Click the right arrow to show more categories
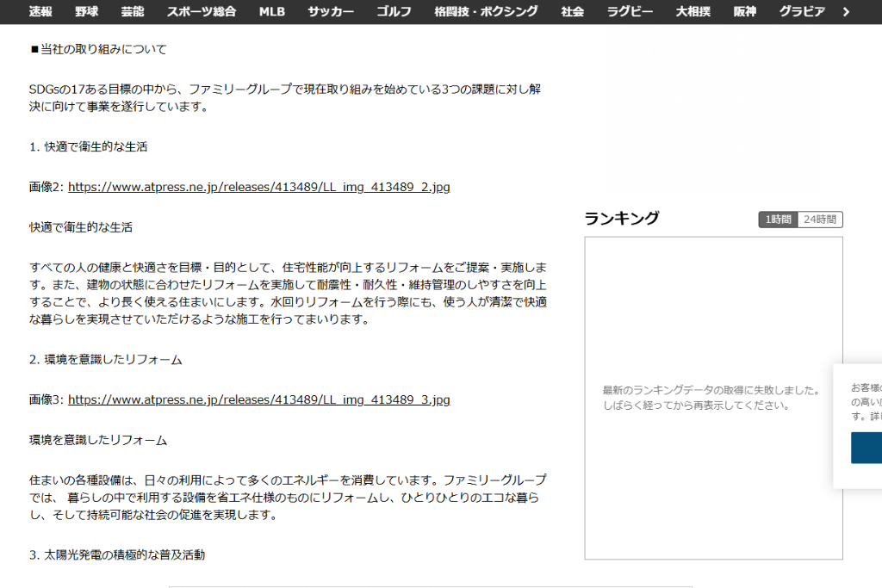 point(846,11)
